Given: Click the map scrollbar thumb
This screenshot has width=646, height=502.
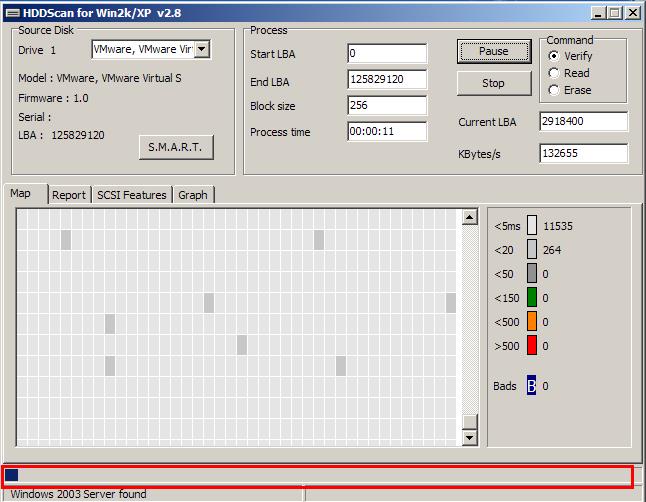Looking at the screenshot, I should (x=470, y=422).
